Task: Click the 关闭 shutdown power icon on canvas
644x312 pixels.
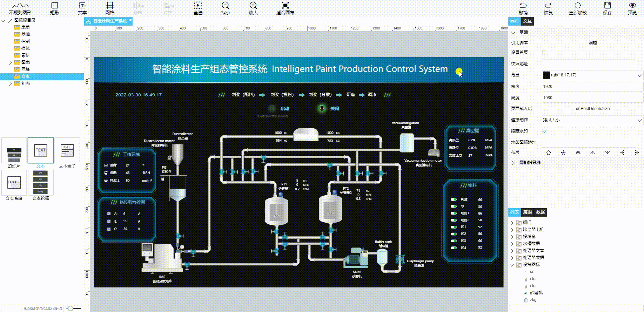Action: pyautogui.click(x=322, y=108)
